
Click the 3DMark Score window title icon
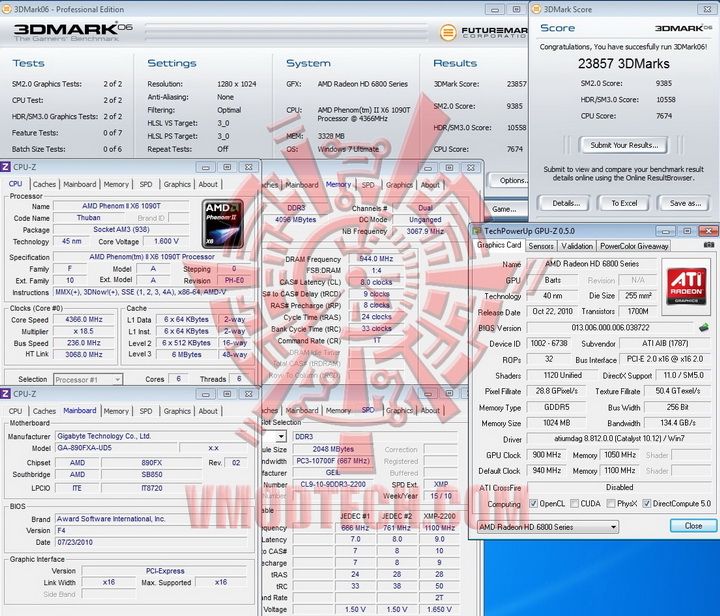[536, 9]
